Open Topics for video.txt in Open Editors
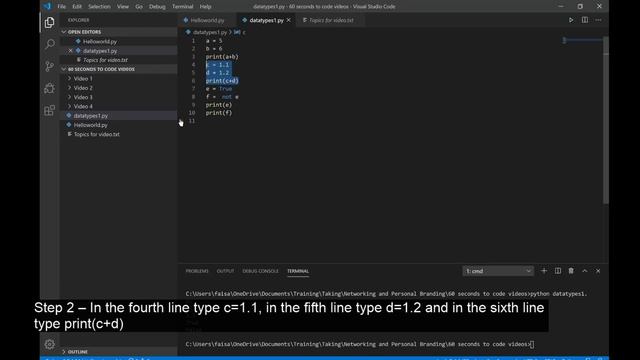 [105, 60]
